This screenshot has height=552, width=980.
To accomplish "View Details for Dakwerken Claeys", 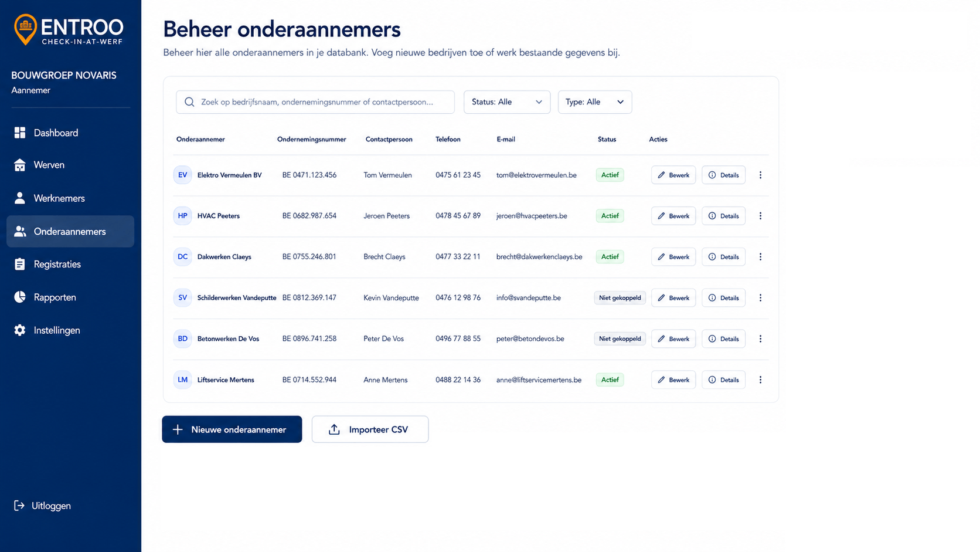I will pos(724,257).
